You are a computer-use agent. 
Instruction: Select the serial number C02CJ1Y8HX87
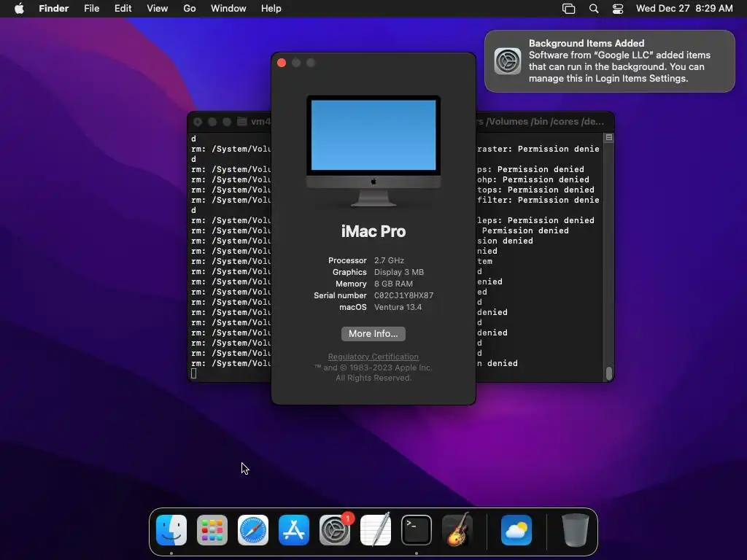pos(404,296)
